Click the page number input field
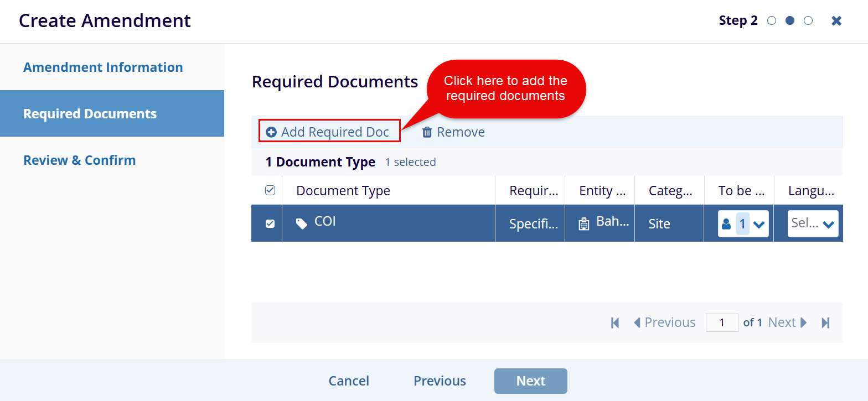The width and height of the screenshot is (868, 401). [x=721, y=322]
